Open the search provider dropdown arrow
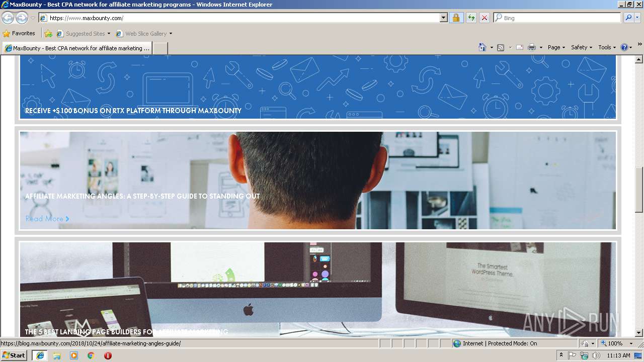644x362 pixels. click(x=637, y=18)
